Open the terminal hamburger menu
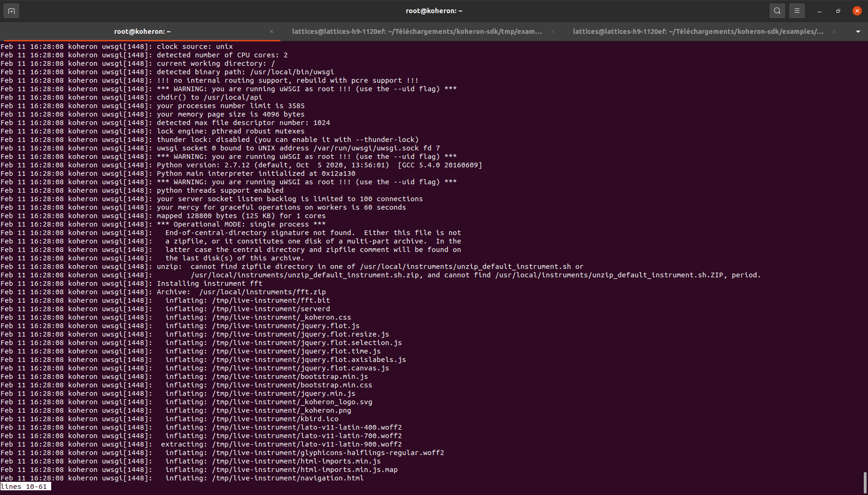 [x=797, y=10]
